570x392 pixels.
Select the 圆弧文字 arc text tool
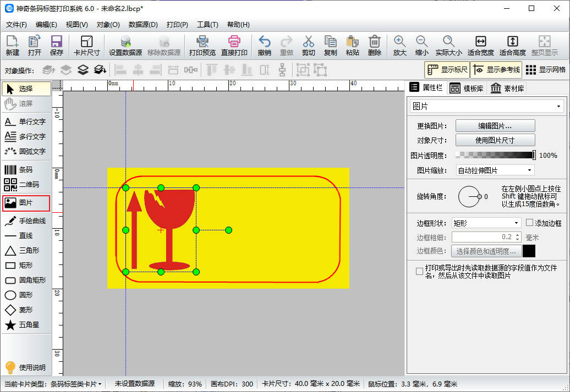26,151
